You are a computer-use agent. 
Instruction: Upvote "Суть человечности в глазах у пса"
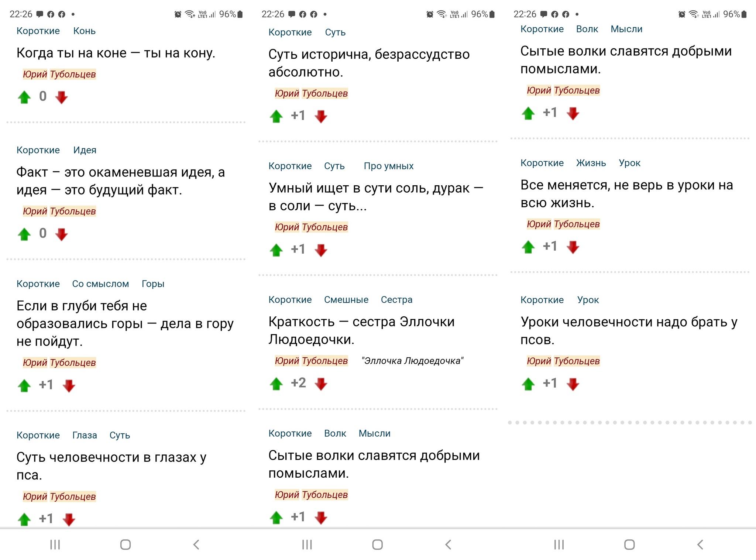point(24,519)
